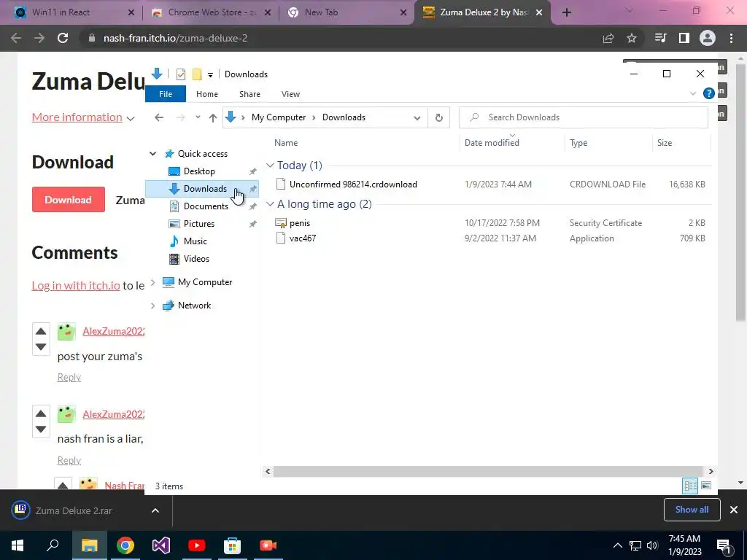The height and width of the screenshot is (560, 747).
Task: Share this page from the address bar
Action: tap(608, 38)
